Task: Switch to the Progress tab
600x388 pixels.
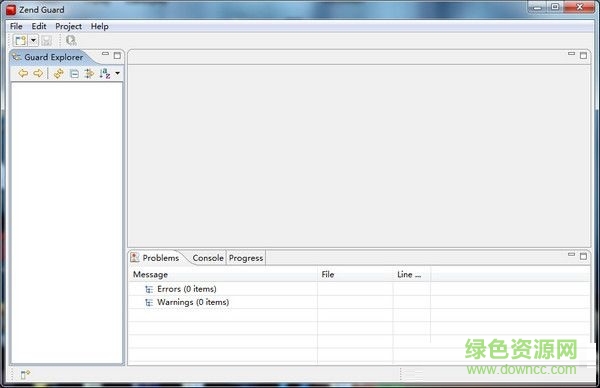Action: 246,258
